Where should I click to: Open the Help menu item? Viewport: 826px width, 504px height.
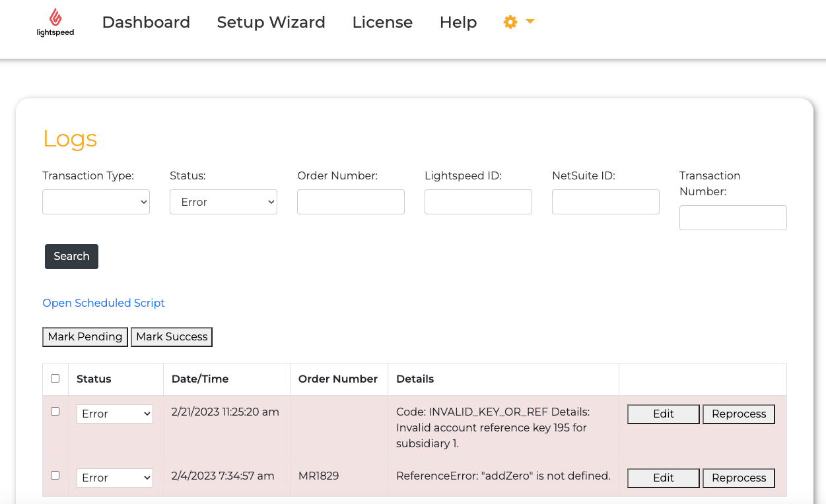pyautogui.click(x=458, y=22)
